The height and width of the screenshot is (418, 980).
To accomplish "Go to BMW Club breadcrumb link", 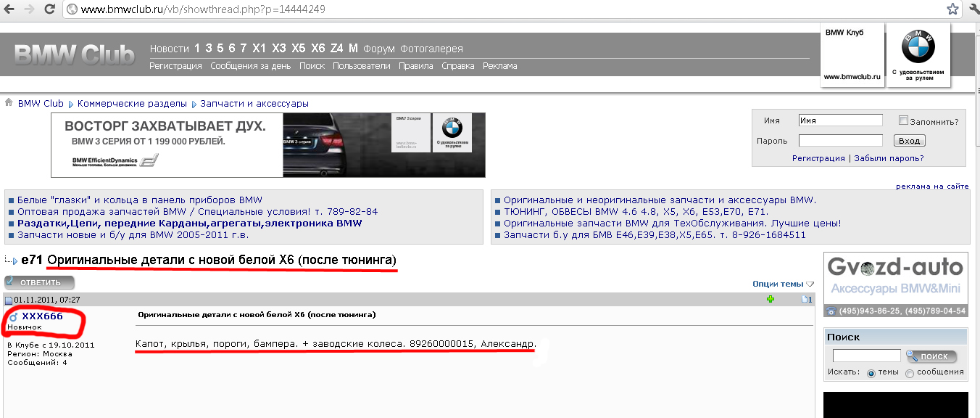I will point(41,104).
